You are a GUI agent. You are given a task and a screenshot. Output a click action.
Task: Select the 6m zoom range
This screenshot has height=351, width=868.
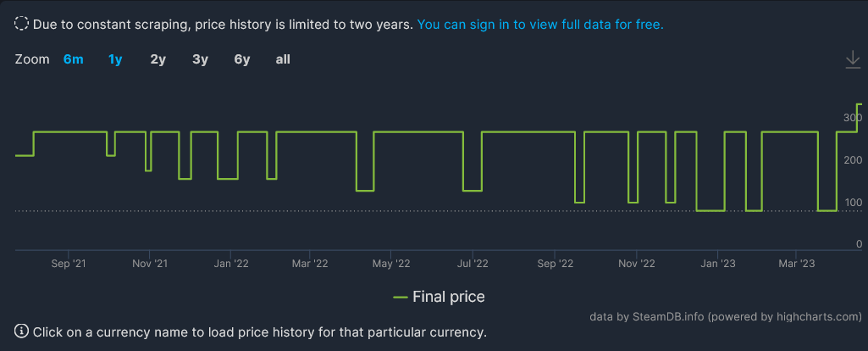click(74, 59)
